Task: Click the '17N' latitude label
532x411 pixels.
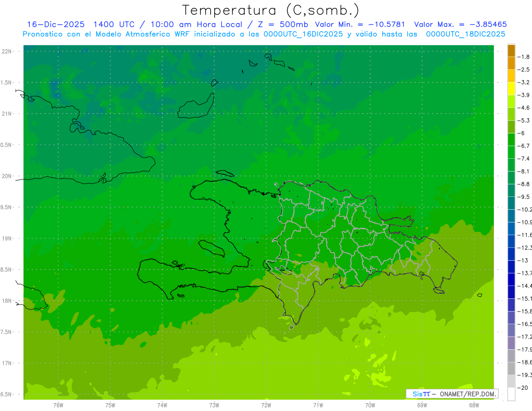Action: click(x=7, y=363)
